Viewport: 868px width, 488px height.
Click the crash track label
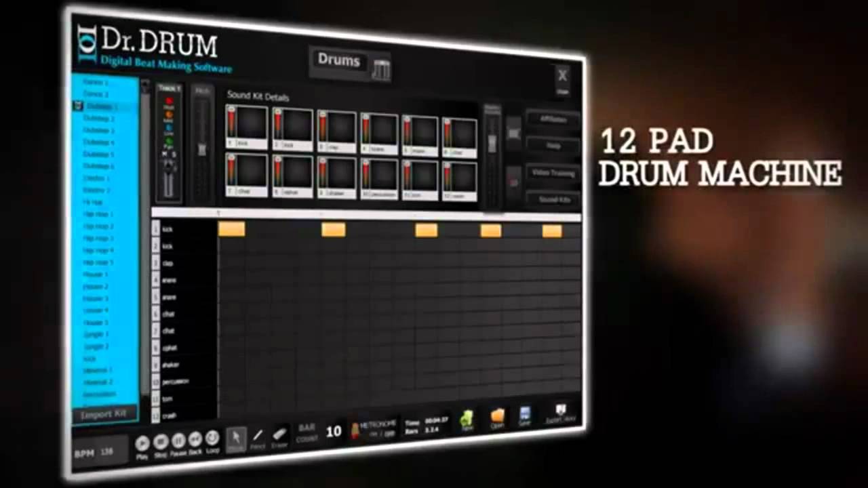(169, 415)
